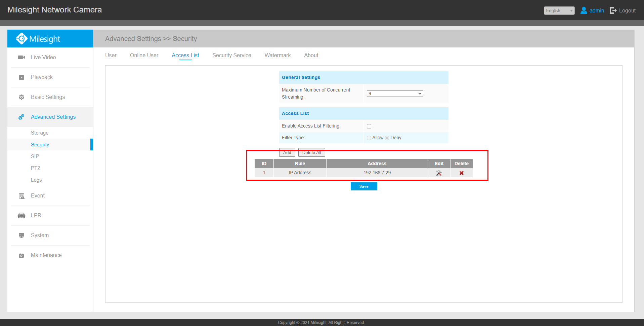Open the Logs page
The image size is (644, 326).
(x=36, y=180)
